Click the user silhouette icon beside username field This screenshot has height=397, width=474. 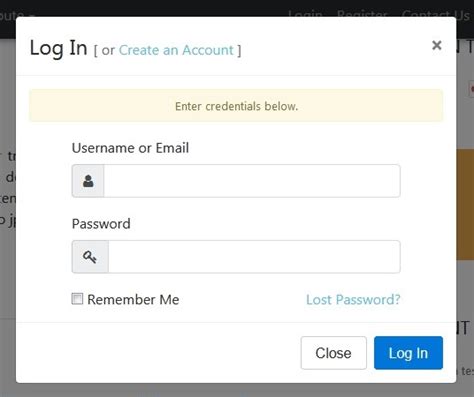click(88, 181)
